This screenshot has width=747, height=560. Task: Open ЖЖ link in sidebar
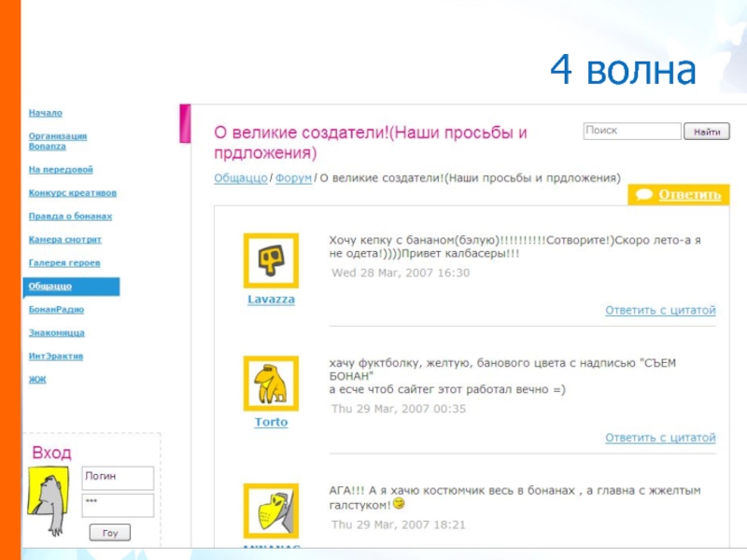click(x=37, y=380)
